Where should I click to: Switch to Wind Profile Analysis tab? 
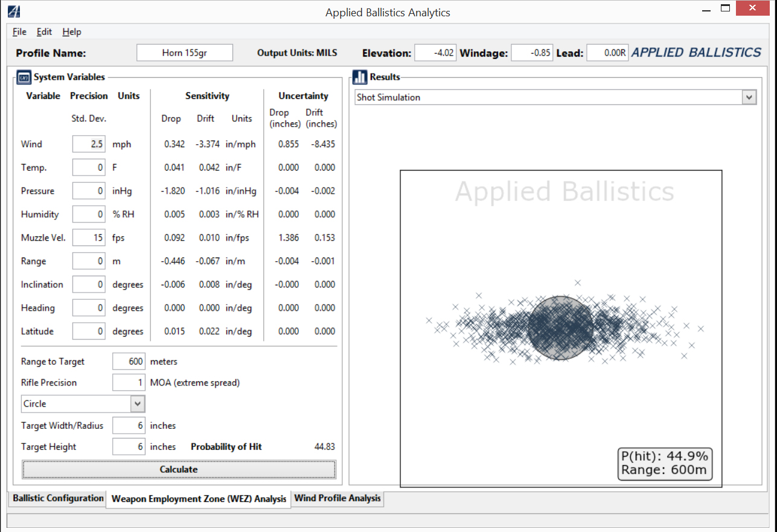click(337, 498)
